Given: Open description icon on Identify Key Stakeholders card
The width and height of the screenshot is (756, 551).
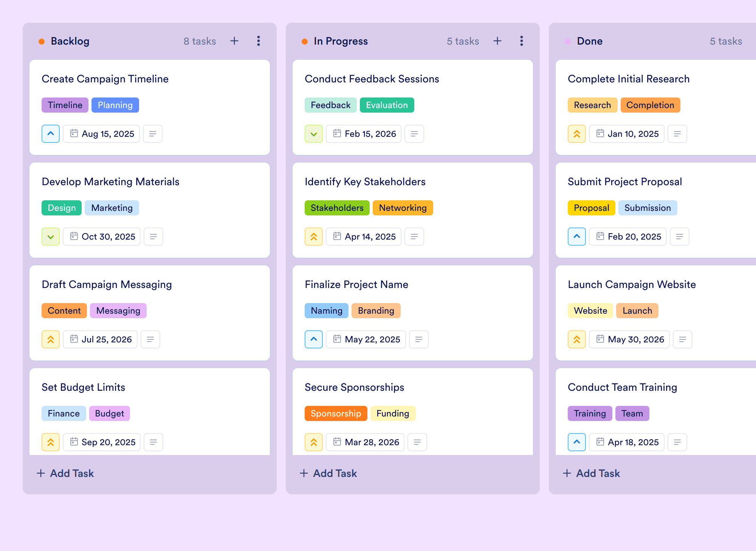Looking at the screenshot, I should tap(414, 237).
